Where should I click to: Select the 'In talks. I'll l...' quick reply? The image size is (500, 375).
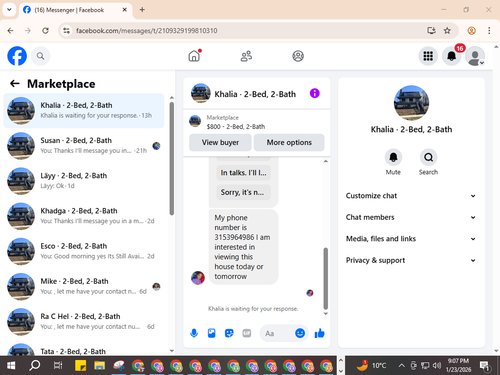[243, 173]
